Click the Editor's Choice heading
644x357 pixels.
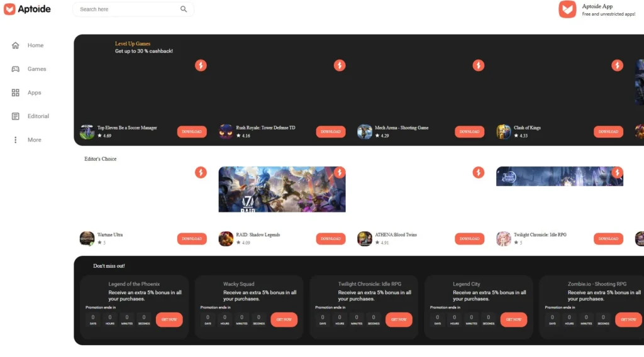click(100, 159)
